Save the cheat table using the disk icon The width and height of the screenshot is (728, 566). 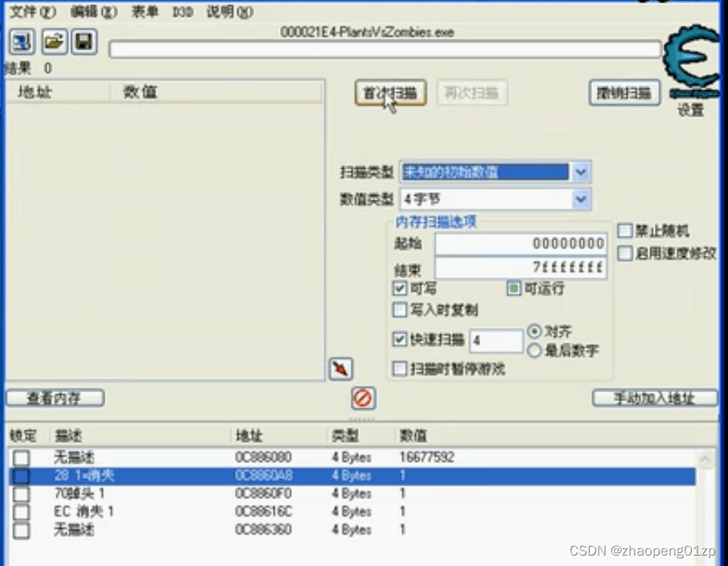pyautogui.click(x=82, y=41)
